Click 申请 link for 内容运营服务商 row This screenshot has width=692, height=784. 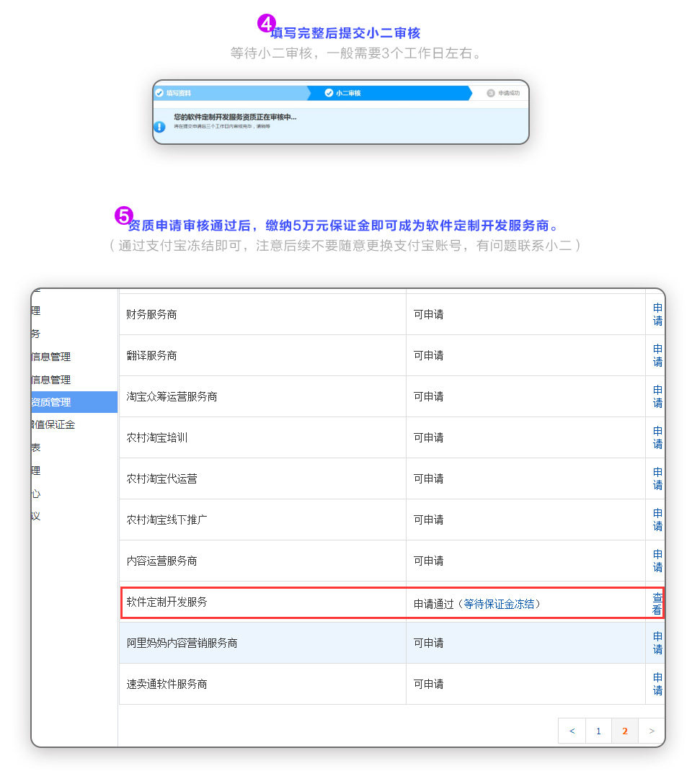click(x=657, y=561)
